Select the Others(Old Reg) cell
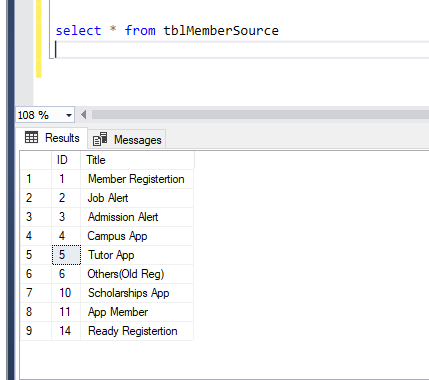 click(x=137, y=274)
